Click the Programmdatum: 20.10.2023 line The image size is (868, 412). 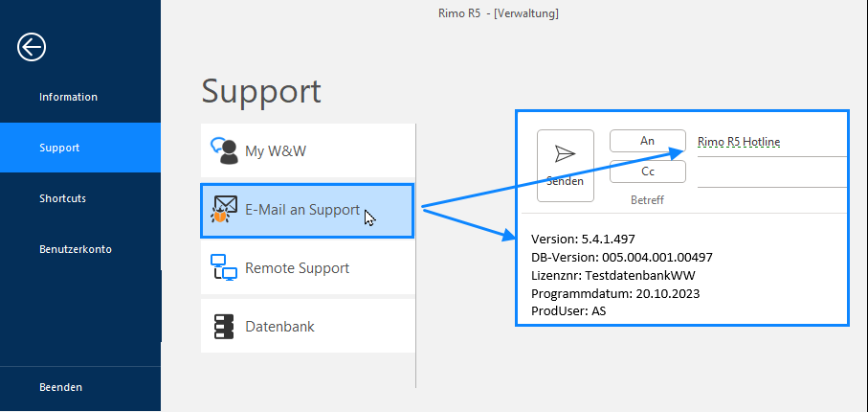click(x=615, y=294)
